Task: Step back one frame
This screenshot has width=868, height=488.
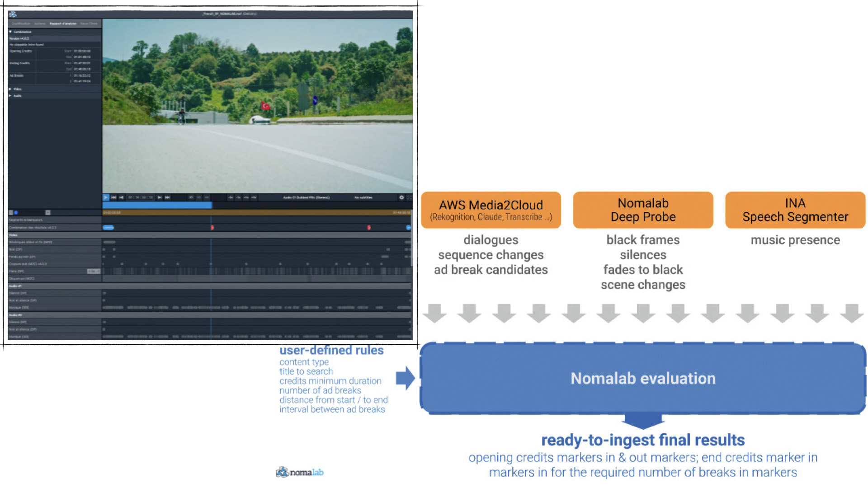Action: pos(122,197)
